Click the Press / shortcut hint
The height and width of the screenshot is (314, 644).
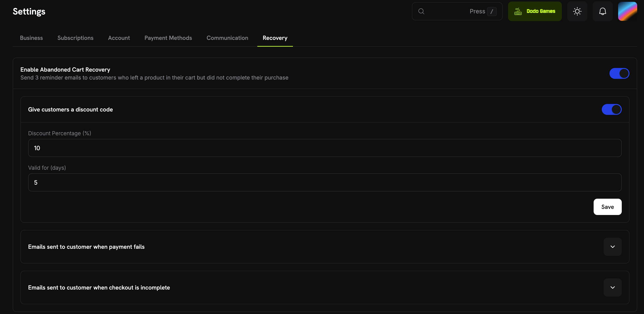click(x=482, y=11)
